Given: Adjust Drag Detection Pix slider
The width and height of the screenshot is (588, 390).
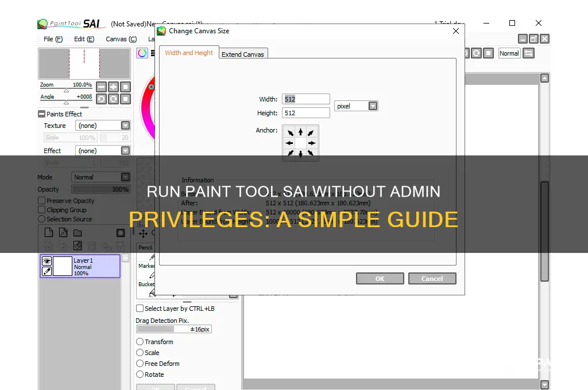Looking at the screenshot, I should tap(174, 329).
